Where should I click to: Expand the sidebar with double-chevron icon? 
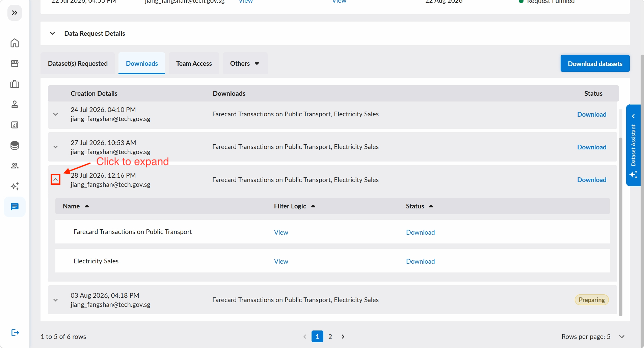[15, 13]
